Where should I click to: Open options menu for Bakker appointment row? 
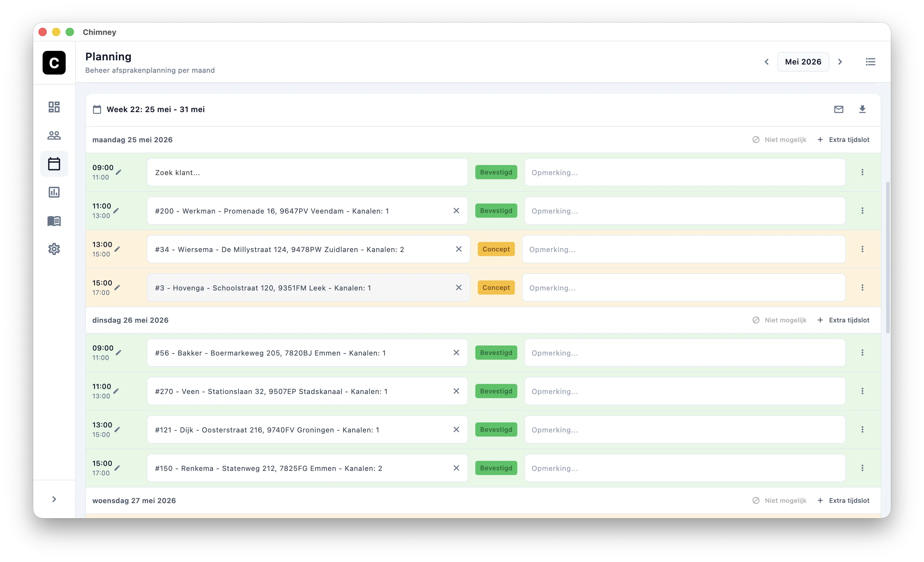click(862, 353)
